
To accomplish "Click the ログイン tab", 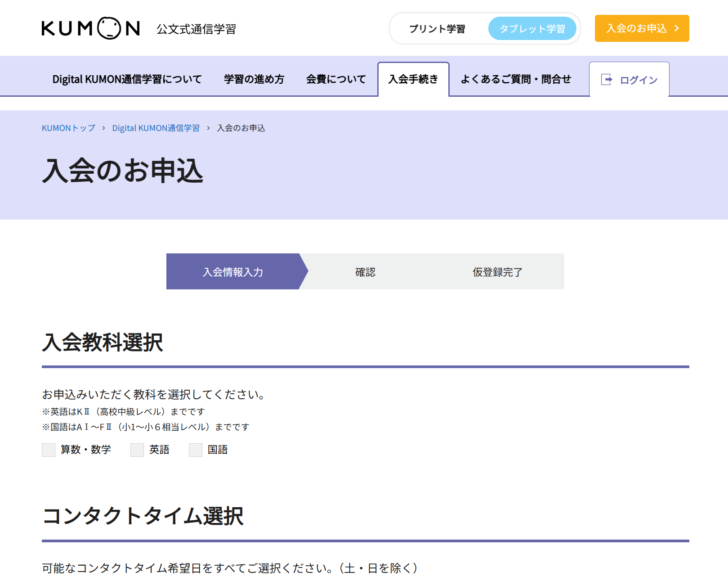I will pyautogui.click(x=629, y=80).
